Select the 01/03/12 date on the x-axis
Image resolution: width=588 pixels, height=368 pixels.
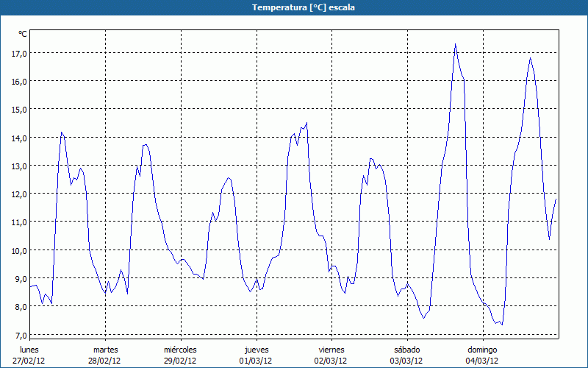(256, 361)
